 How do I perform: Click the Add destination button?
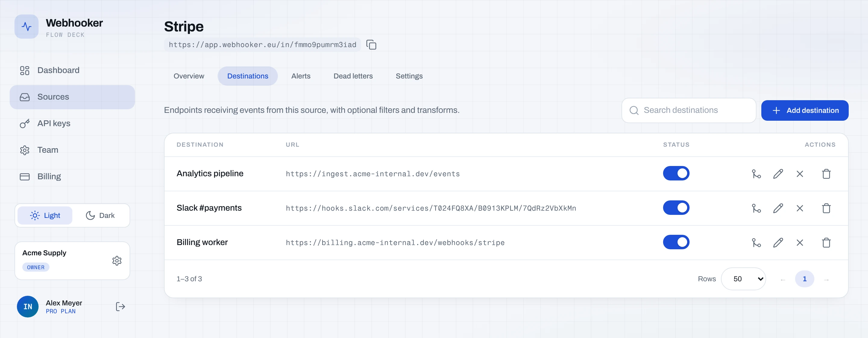(x=804, y=110)
